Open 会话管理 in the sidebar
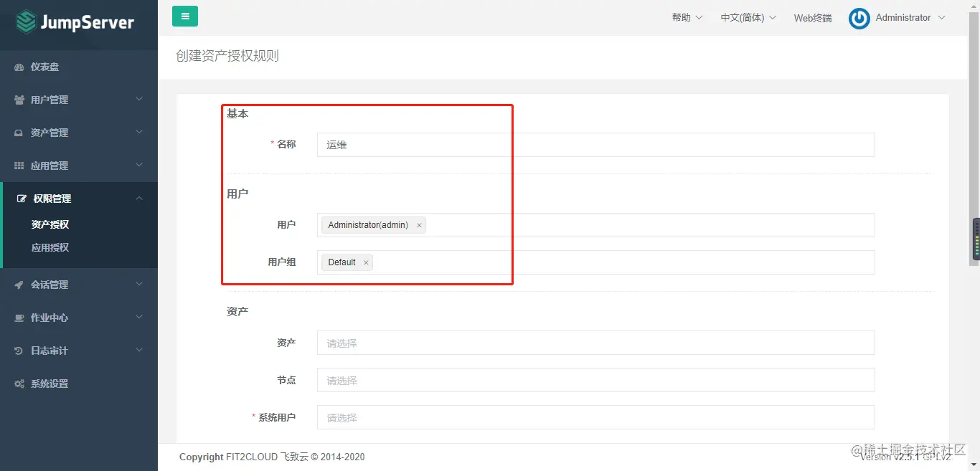Image resolution: width=980 pixels, height=471 pixels. pyautogui.click(x=79, y=285)
